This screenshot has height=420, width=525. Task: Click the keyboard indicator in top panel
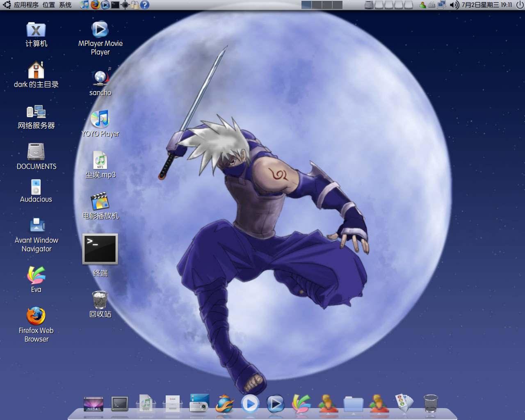pyautogui.click(x=432, y=5)
